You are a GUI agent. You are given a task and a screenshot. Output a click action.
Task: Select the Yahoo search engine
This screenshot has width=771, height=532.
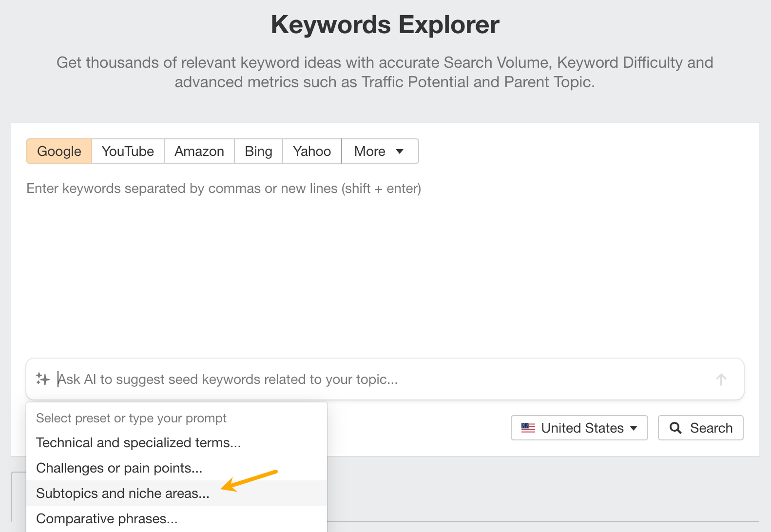pos(311,151)
